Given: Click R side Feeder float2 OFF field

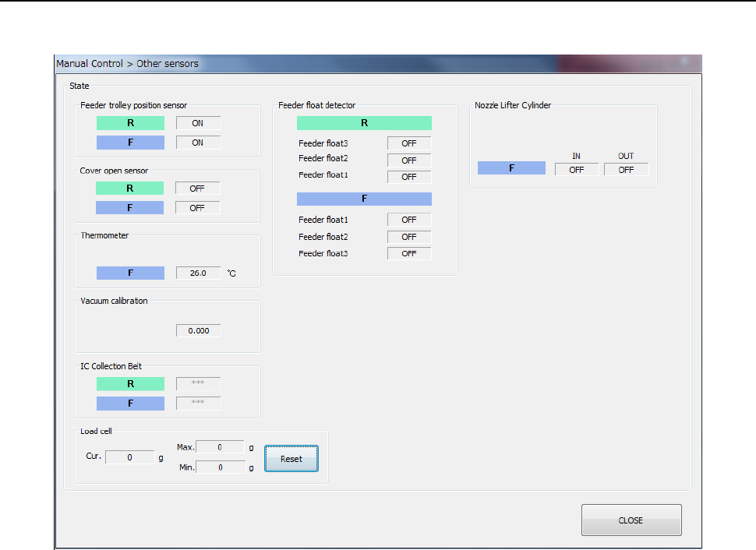Looking at the screenshot, I should point(409,160).
